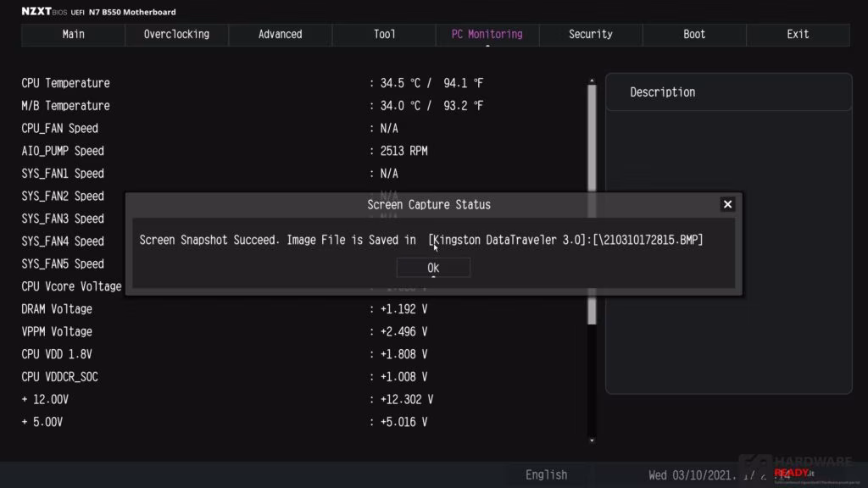Click the +5.016 V value
The image size is (868, 488).
tap(403, 422)
